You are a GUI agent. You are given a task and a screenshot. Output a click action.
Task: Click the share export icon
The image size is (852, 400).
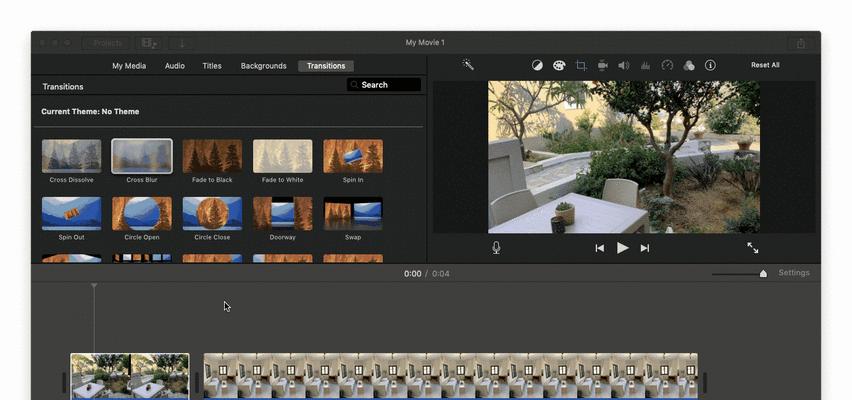click(x=800, y=43)
